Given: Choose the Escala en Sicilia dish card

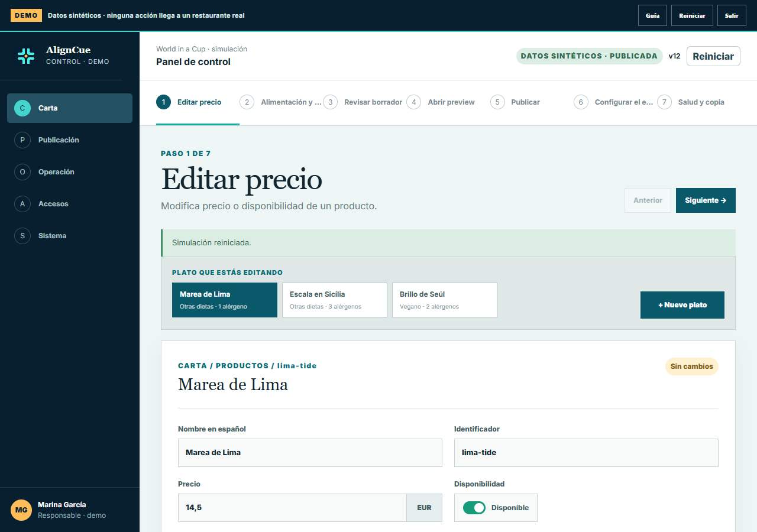Looking at the screenshot, I should click(x=335, y=300).
